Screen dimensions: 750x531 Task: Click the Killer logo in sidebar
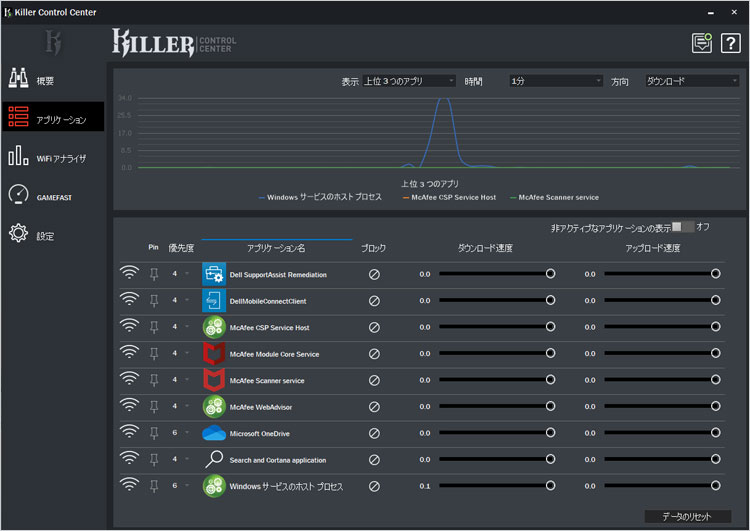coord(53,42)
